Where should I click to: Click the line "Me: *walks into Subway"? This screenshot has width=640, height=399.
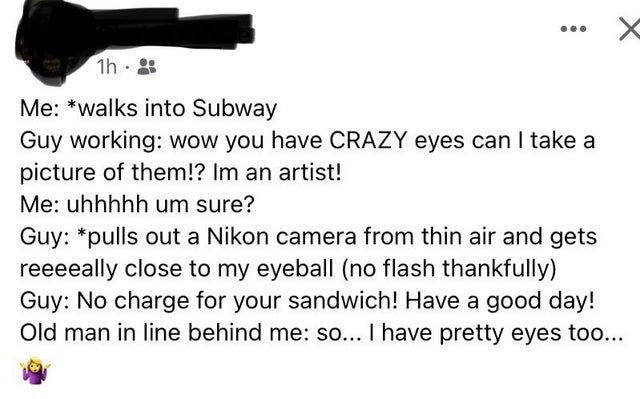[x=149, y=109]
